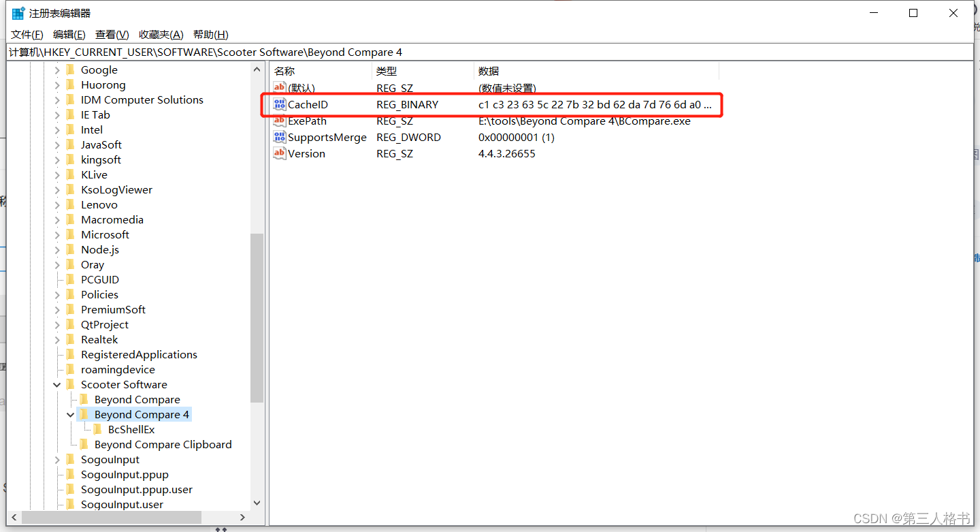Click the (默认) string value icon
The width and height of the screenshot is (980, 532).
click(x=279, y=88)
